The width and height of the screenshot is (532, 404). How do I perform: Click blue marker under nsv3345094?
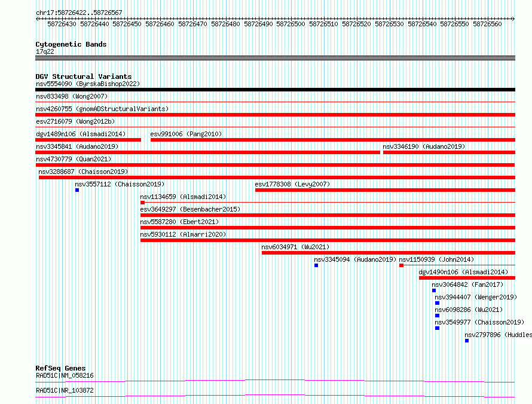(x=316, y=265)
